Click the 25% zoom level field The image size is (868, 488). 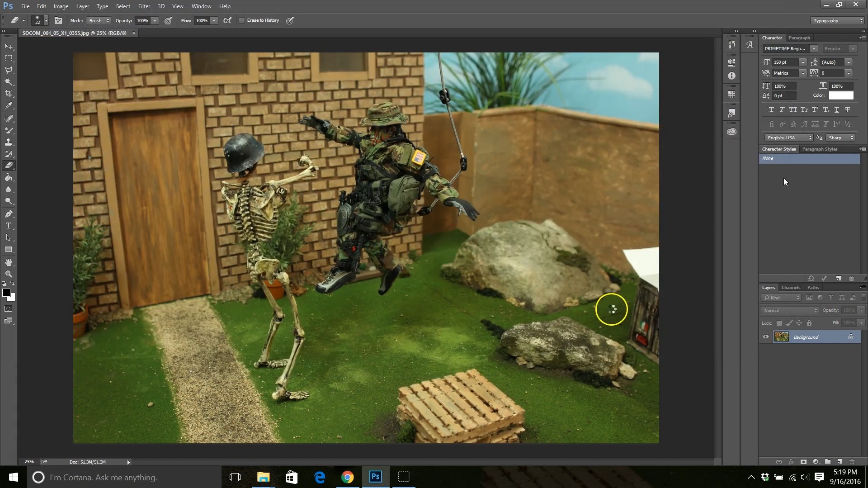29,462
